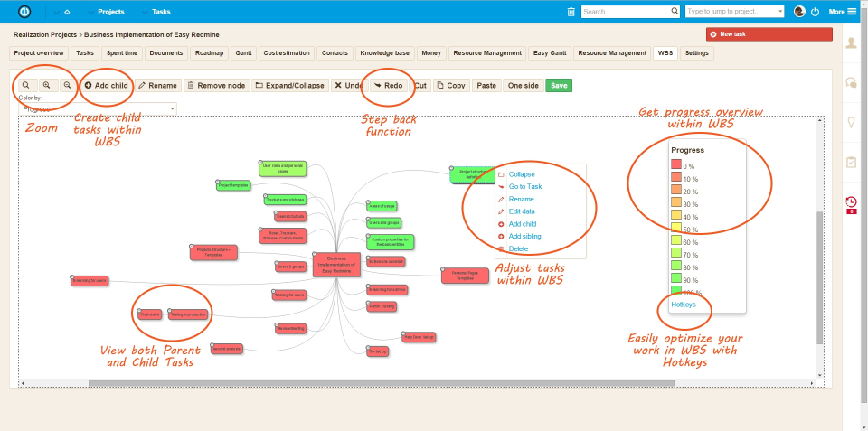Open the clipboard checklist icon in the right sidebar

pyautogui.click(x=851, y=162)
